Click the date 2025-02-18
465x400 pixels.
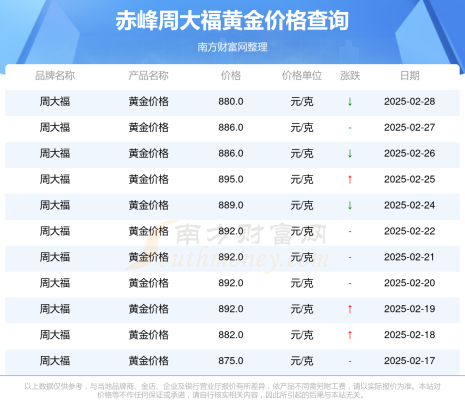[409, 335]
